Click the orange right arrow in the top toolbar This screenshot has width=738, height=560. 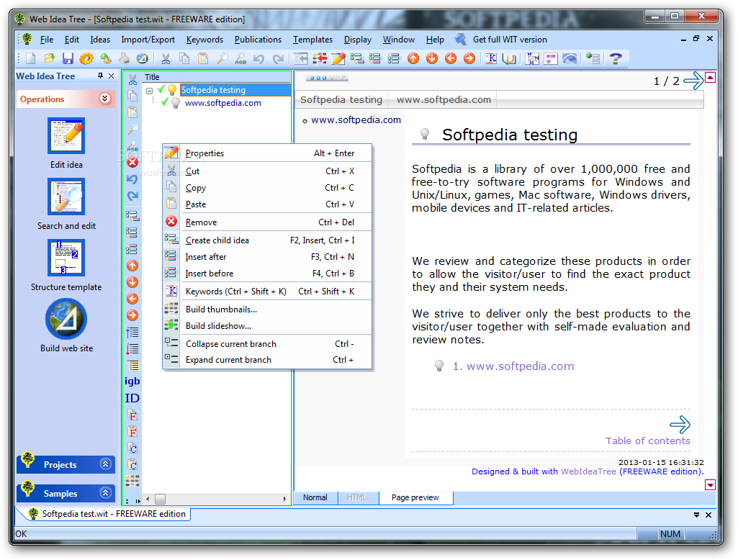tap(469, 58)
